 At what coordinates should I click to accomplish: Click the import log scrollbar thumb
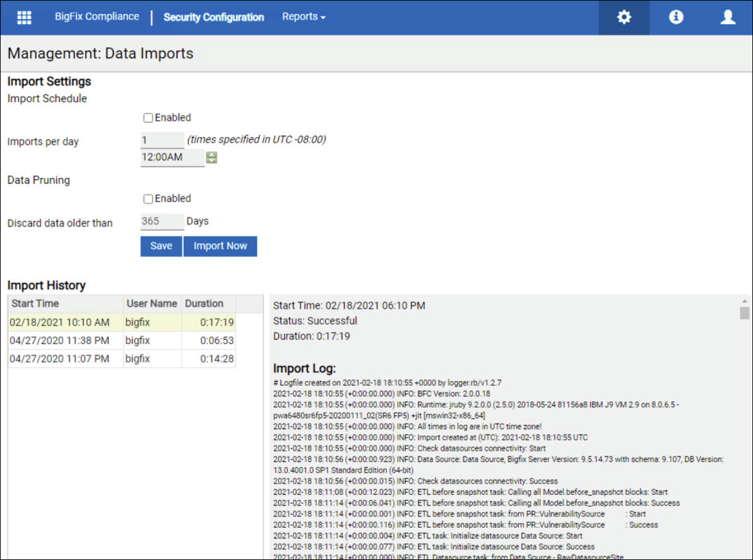click(745, 313)
